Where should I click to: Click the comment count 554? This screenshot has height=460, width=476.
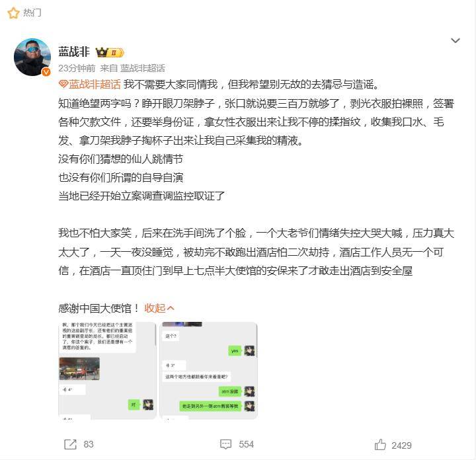[x=246, y=444]
